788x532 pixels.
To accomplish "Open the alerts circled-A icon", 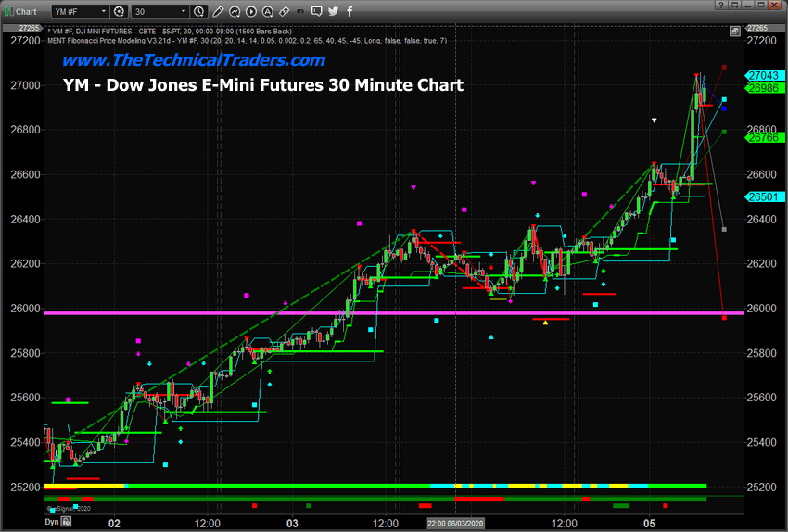I will [x=267, y=11].
